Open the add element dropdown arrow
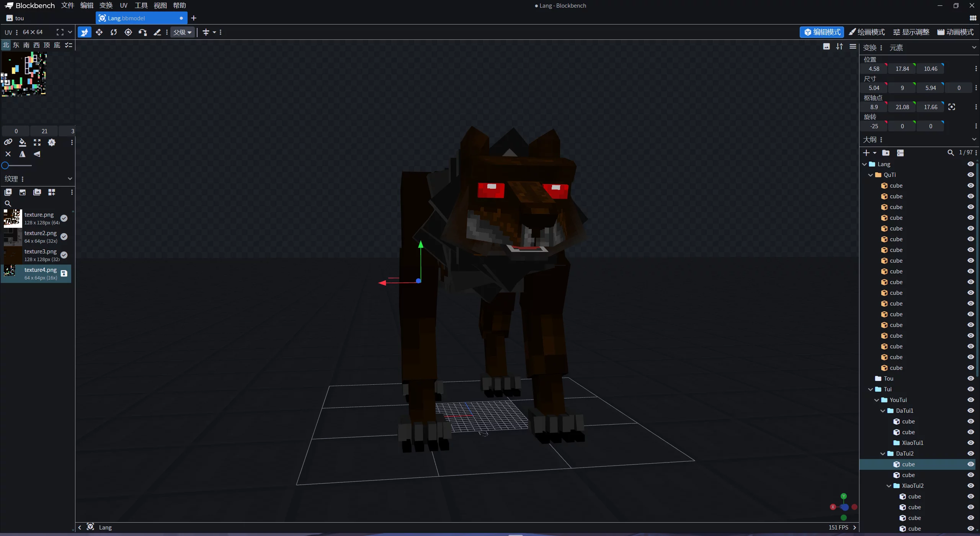Image resolution: width=980 pixels, height=536 pixels. [x=875, y=153]
